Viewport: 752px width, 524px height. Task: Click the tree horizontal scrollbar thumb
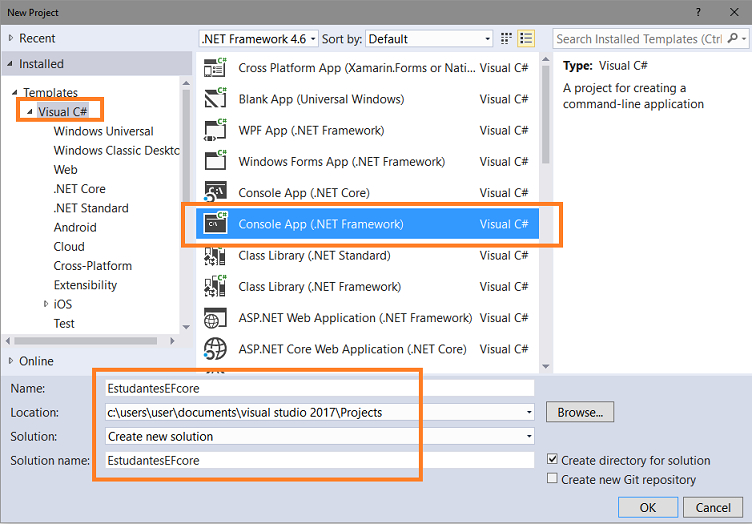85,341
